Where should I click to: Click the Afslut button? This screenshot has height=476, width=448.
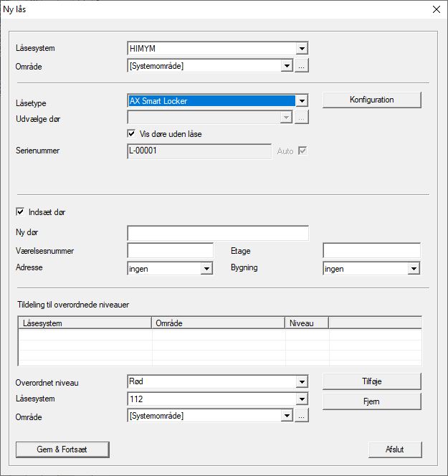[394, 449]
